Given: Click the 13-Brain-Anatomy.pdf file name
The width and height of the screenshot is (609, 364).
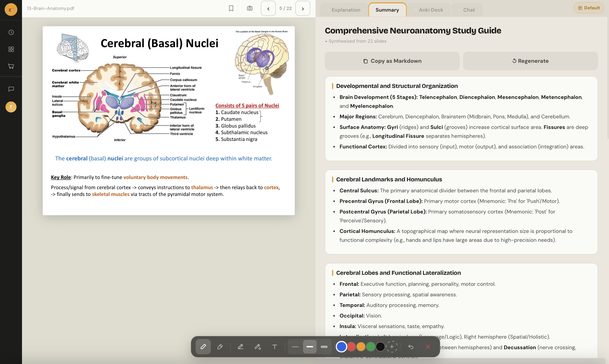Looking at the screenshot, I should point(51,8).
